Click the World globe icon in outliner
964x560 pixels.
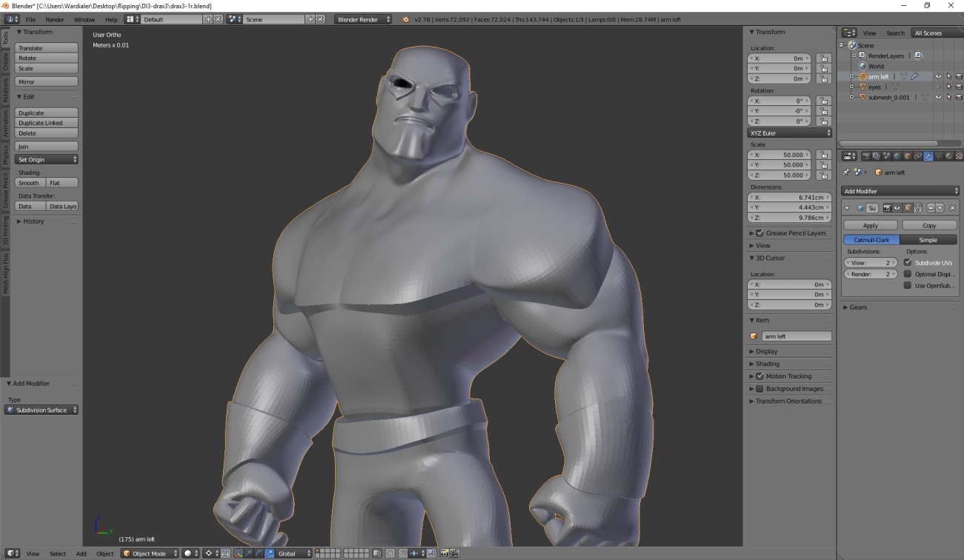[x=863, y=66]
